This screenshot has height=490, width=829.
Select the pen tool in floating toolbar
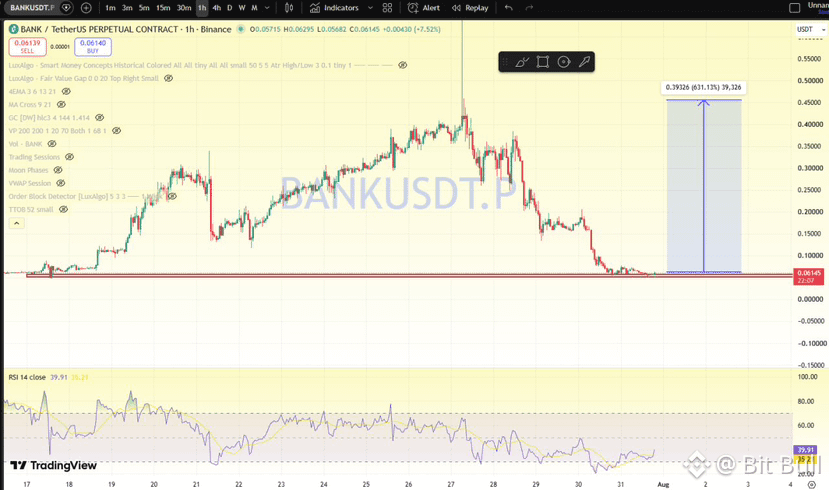tap(584, 62)
